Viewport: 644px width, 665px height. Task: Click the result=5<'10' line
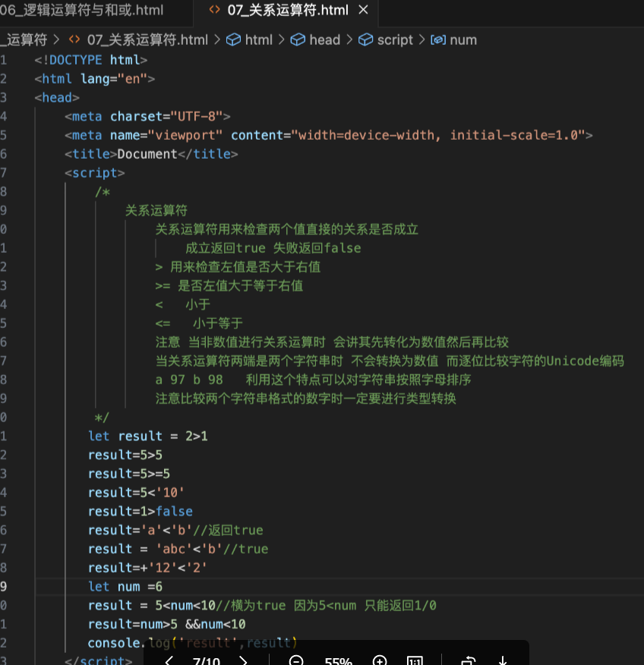tap(136, 493)
